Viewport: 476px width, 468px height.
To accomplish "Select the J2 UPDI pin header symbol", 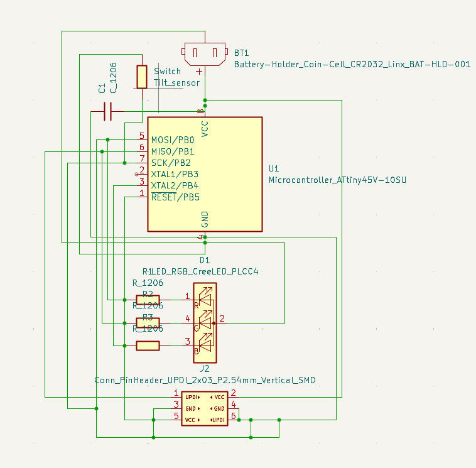I will [x=205, y=408].
